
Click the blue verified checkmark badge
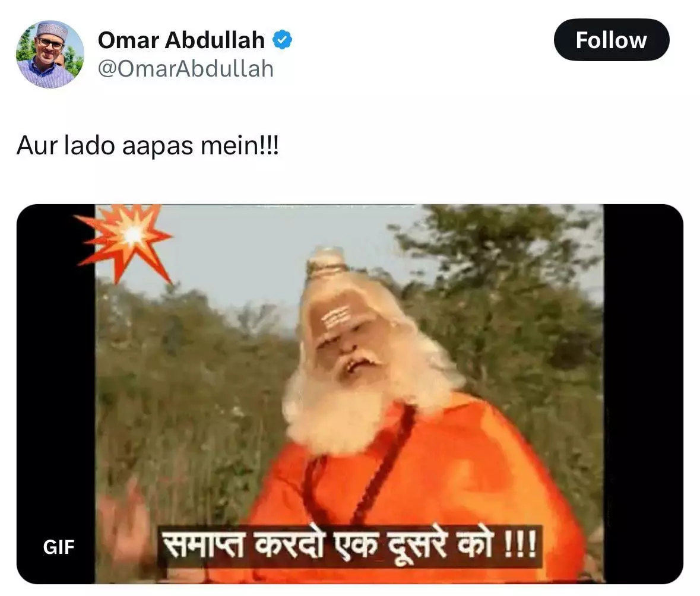282,40
